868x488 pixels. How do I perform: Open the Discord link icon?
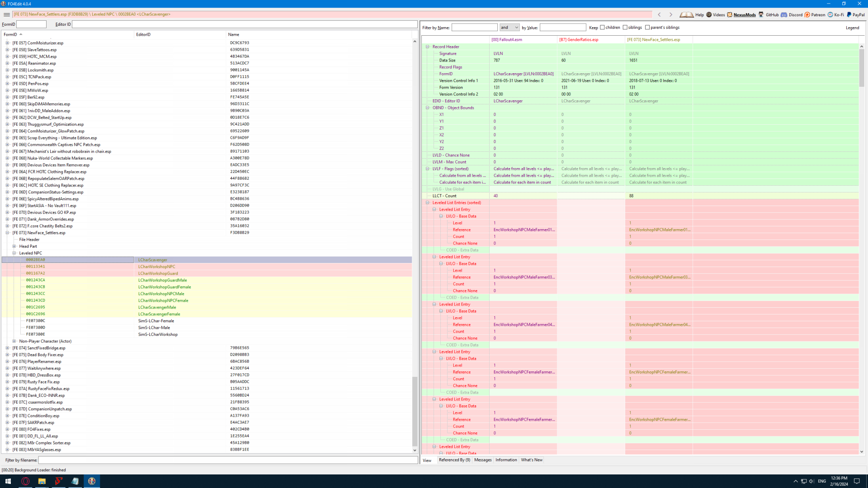784,14
